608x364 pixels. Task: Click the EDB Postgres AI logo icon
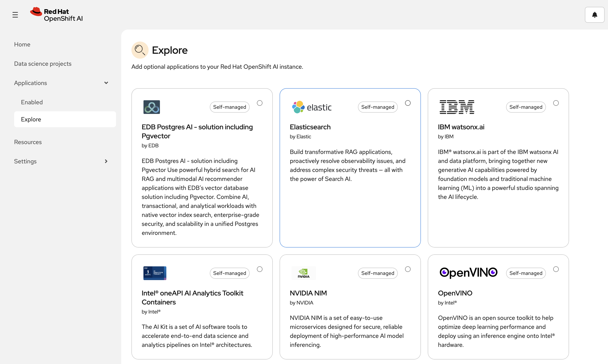tap(152, 107)
